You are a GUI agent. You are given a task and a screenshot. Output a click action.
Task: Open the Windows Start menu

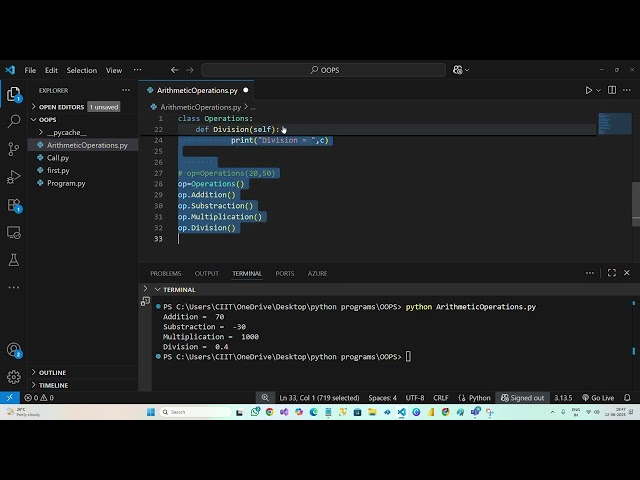pyautogui.click(x=151, y=412)
